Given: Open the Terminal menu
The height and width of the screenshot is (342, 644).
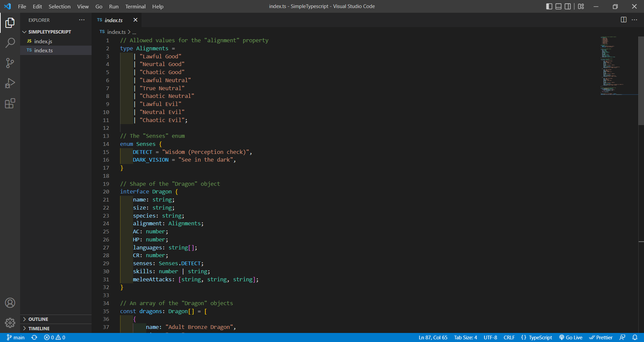Looking at the screenshot, I should (136, 6).
